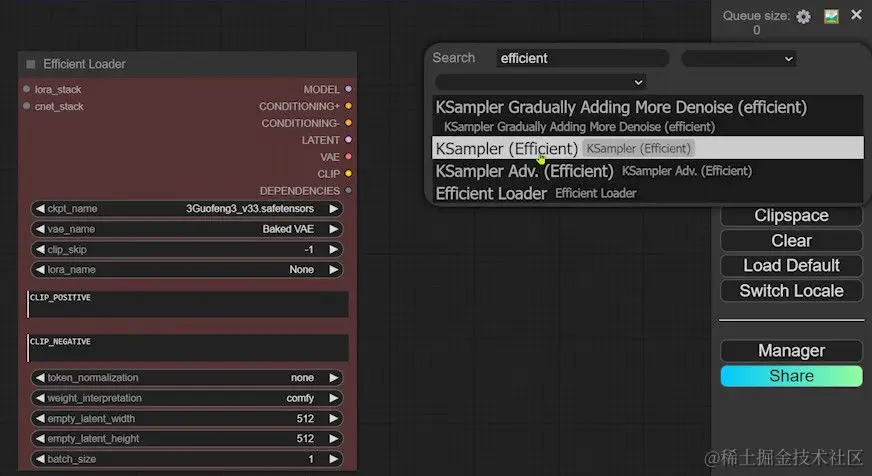Select Efficient Loader search result
Viewport: 872px width, 476px height.
(648, 193)
